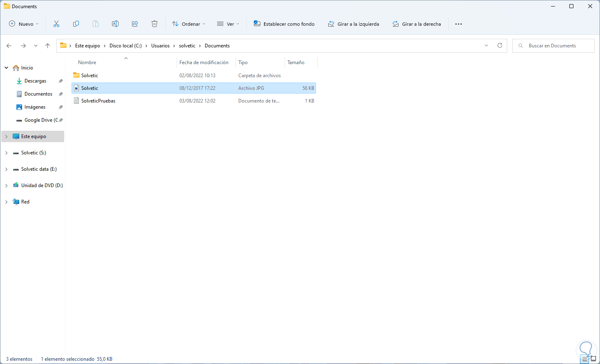This screenshot has width=600, height=364.
Task: Click the Buscar en Documents search box
Action: click(x=553, y=46)
